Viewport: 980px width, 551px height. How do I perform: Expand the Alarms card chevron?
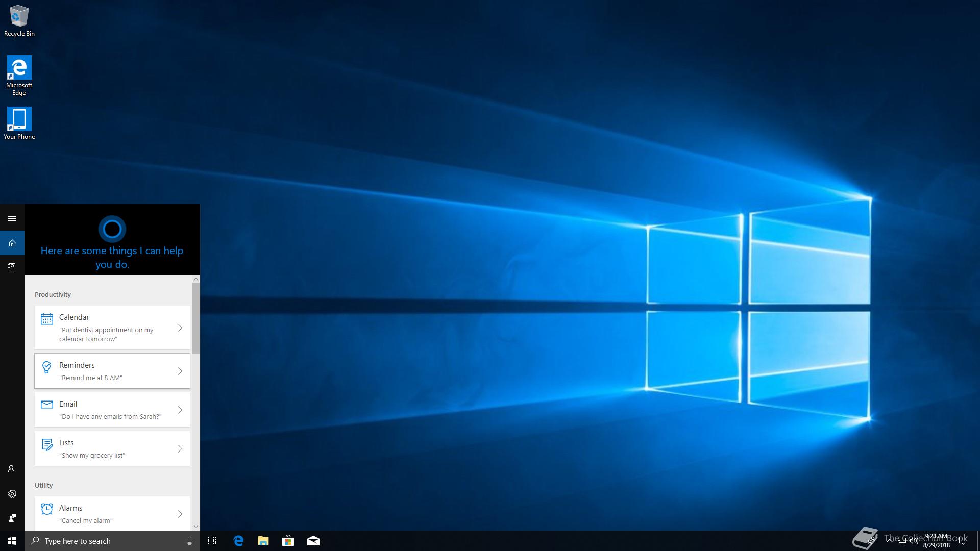(x=180, y=514)
